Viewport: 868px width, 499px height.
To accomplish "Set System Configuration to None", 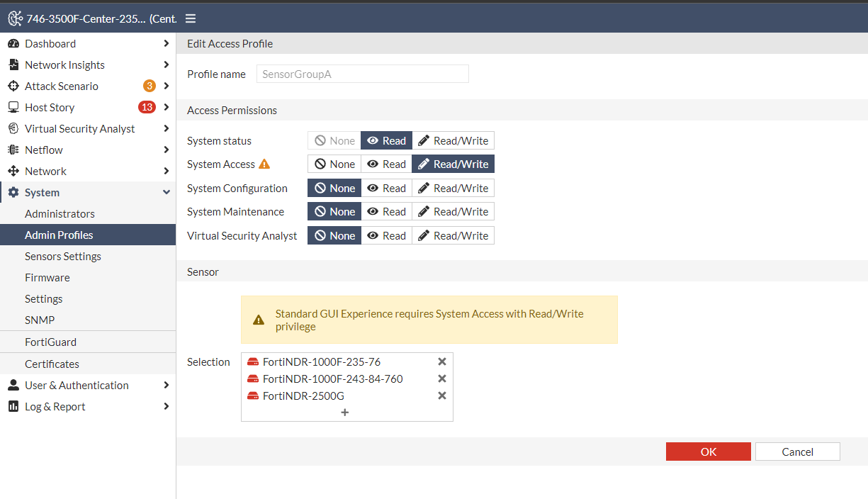I will point(334,188).
